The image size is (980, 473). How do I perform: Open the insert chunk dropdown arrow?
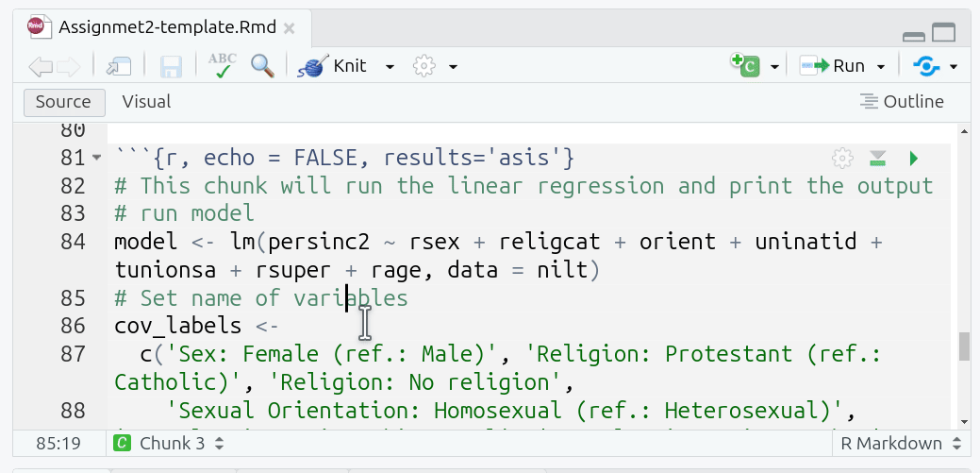(x=774, y=66)
